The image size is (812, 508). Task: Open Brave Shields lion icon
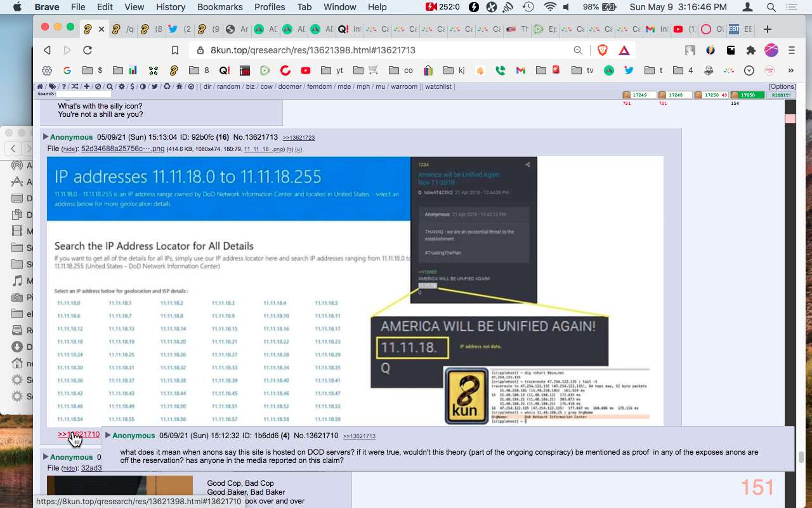pos(603,50)
